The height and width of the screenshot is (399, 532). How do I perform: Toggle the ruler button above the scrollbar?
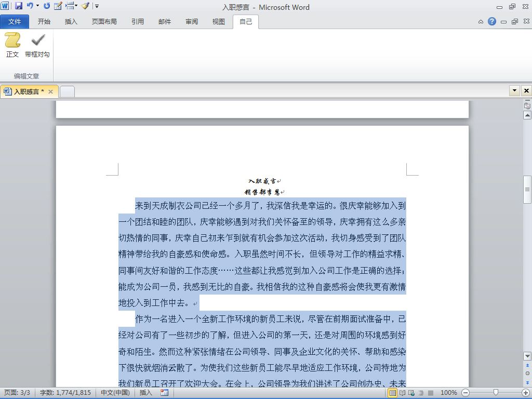click(527, 105)
